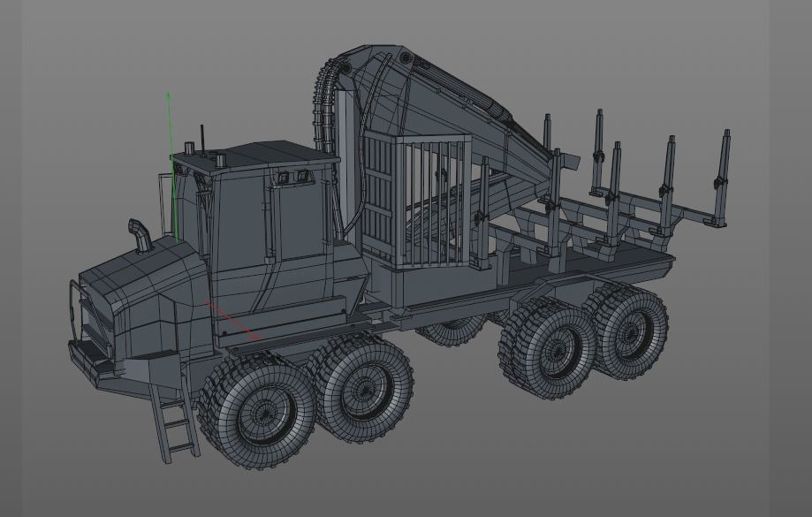The height and width of the screenshot is (517, 812).
Task: Pick the exhaust pipe on the hood
Action: 140,235
